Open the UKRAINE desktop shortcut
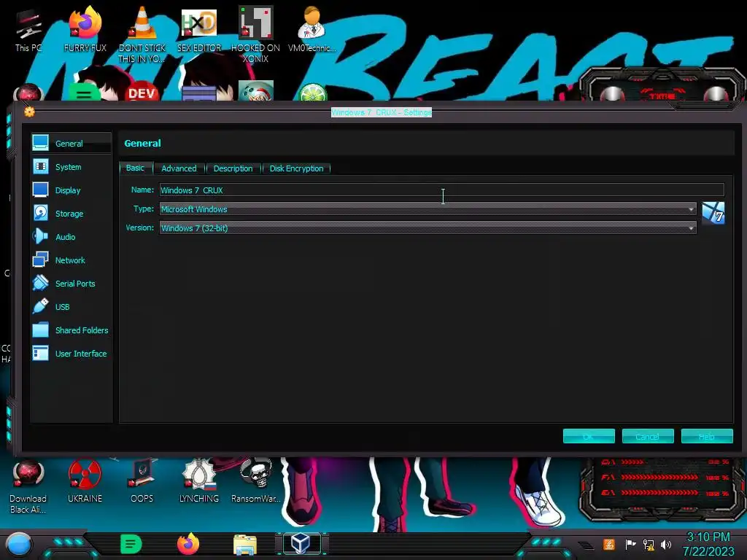Screen dimensions: 747x560 [85, 481]
